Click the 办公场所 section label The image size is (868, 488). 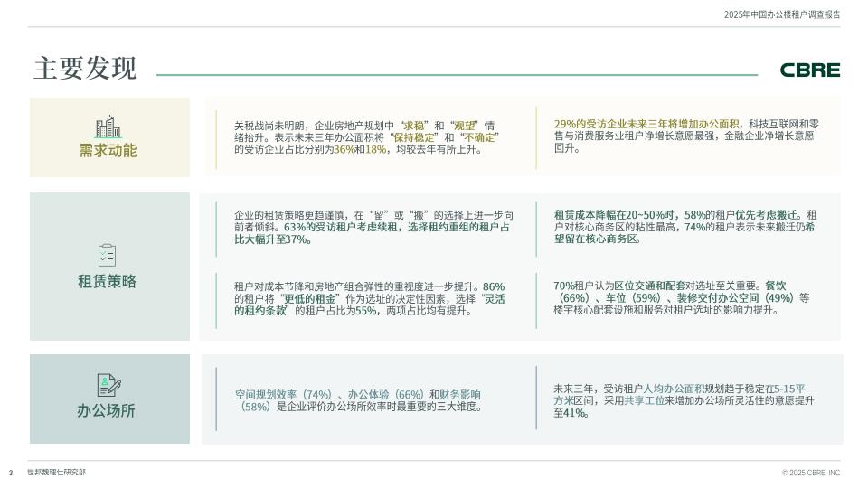[x=107, y=411]
